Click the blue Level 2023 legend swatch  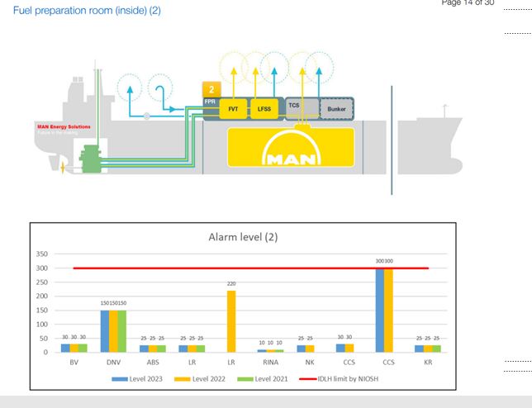pos(120,379)
